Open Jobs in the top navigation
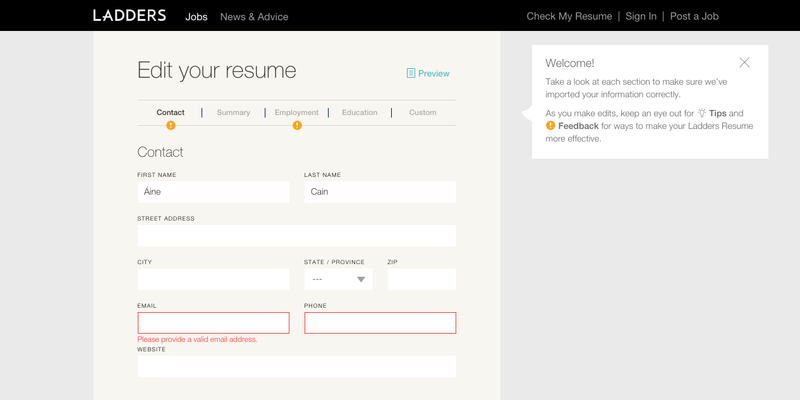 [196, 17]
